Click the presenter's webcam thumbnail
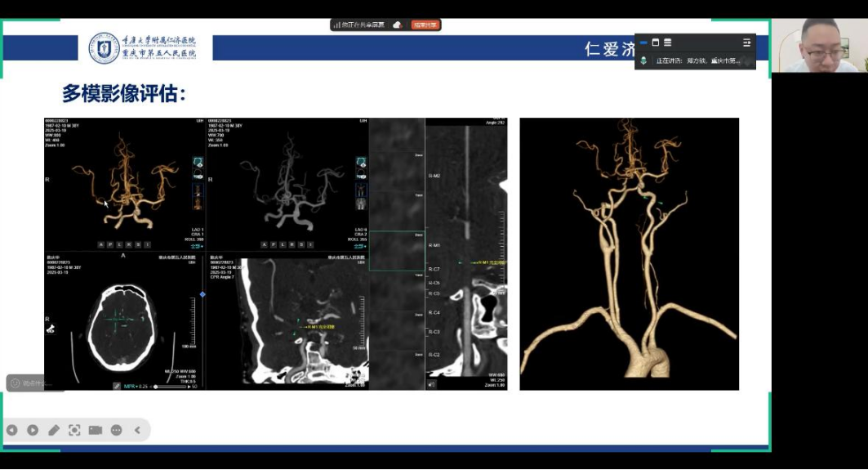 point(820,45)
